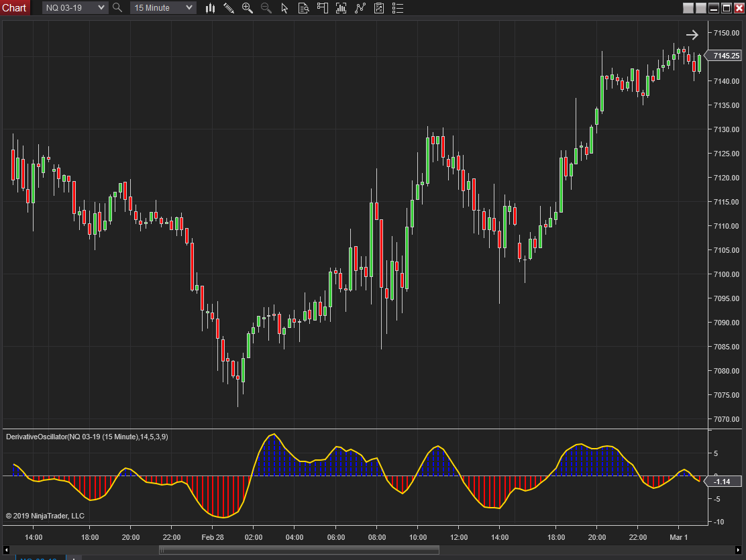Click the 5 oscillator axis label
Screen dimensions: 746x560
click(x=716, y=453)
